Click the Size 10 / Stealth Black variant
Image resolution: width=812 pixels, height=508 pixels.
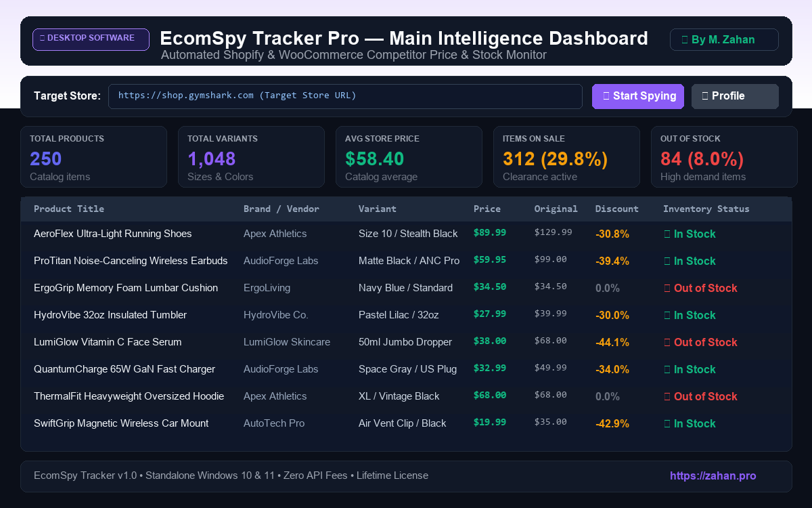[408, 234]
